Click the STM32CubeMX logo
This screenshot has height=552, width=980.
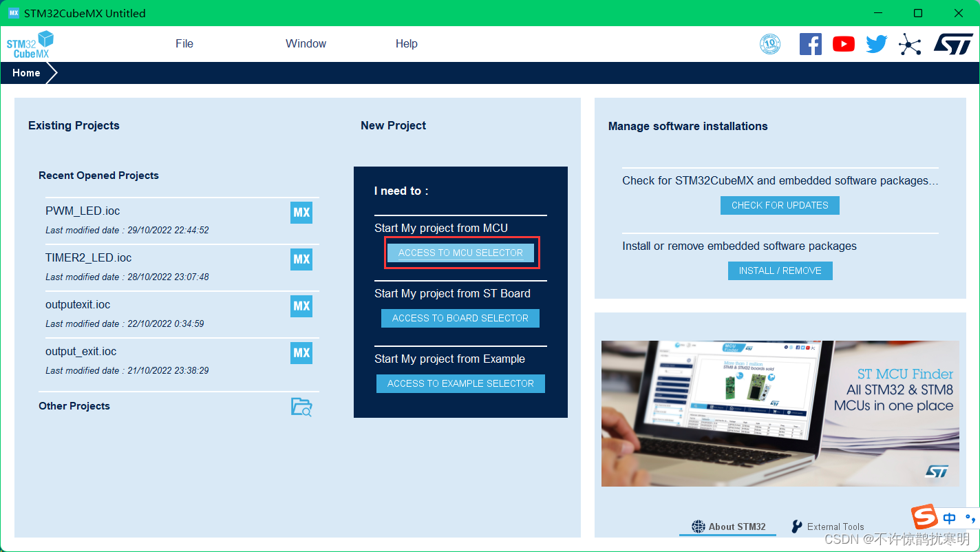tap(30, 44)
